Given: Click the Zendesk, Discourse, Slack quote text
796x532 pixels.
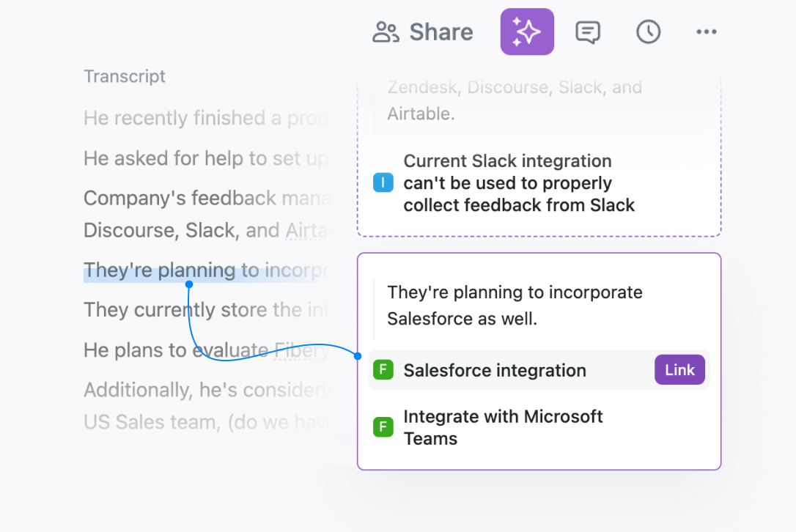Looking at the screenshot, I should tap(515, 100).
